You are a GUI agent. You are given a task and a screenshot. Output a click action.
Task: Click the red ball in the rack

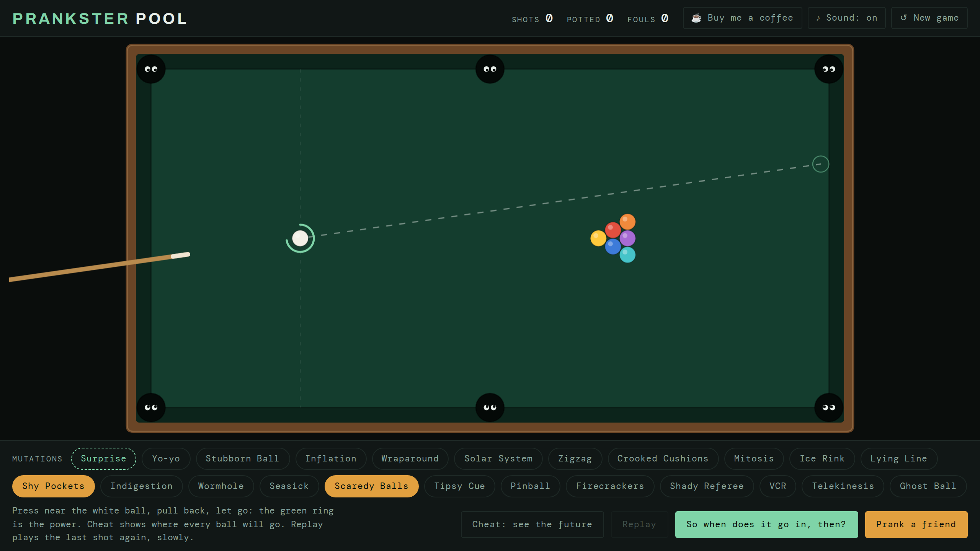(613, 230)
